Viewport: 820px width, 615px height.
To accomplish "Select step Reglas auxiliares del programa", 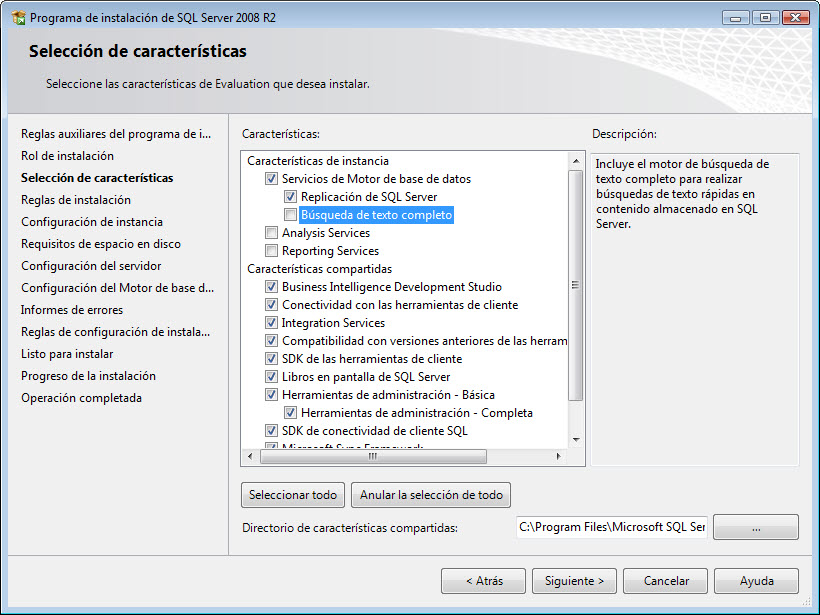I will [x=116, y=134].
